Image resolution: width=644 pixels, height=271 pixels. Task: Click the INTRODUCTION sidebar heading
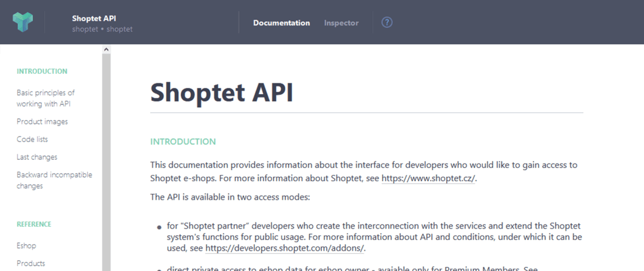[42, 71]
